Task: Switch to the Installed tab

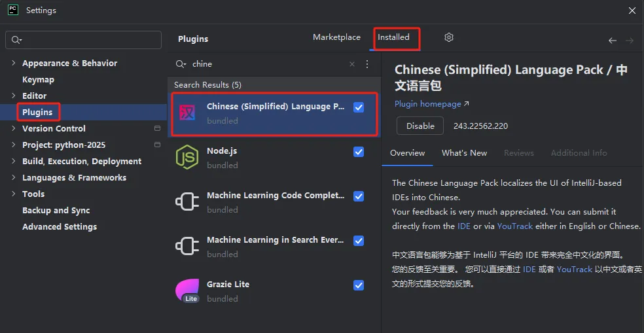Action: [393, 37]
